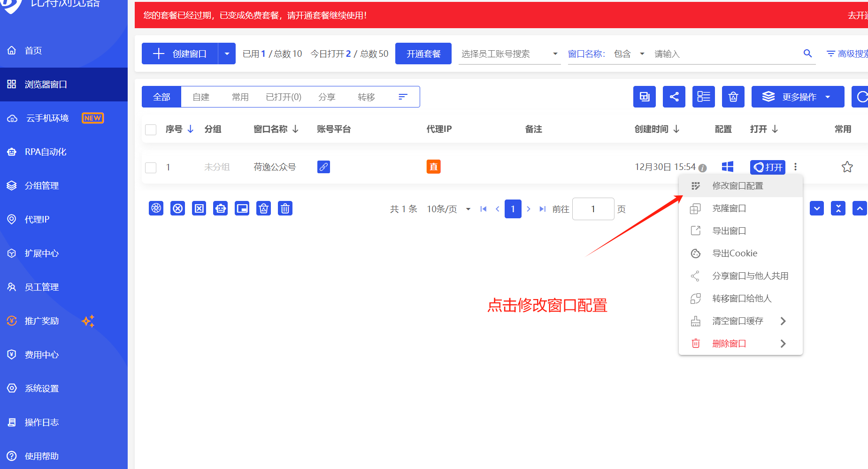The image size is (868, 469).
Task: Click the recycle bin icon in top toolbar
Action: click(x=733, y=97)
